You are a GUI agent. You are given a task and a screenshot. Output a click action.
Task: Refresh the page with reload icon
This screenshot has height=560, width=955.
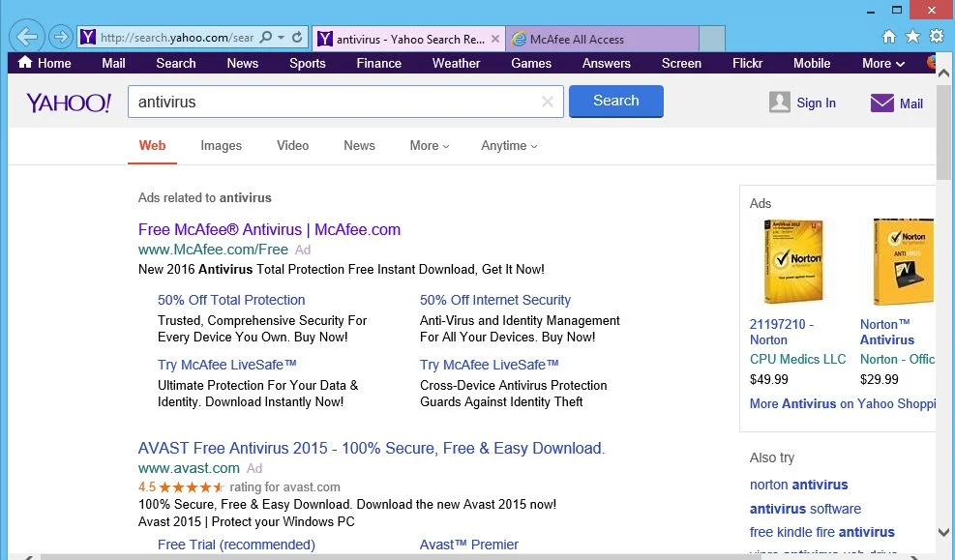(297, 38)
